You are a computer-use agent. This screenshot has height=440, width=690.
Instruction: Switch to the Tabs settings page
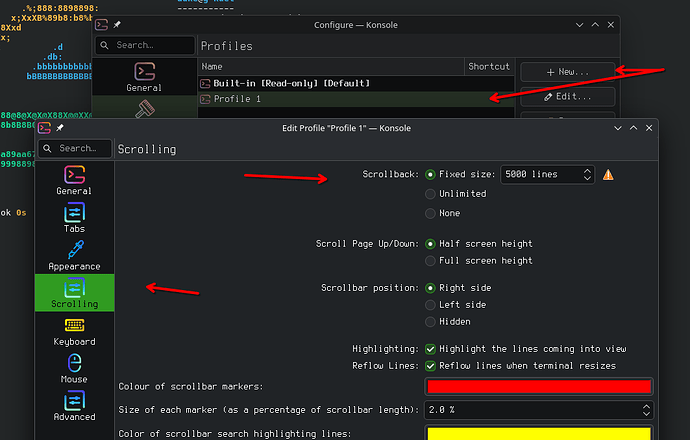click(74, 217)
